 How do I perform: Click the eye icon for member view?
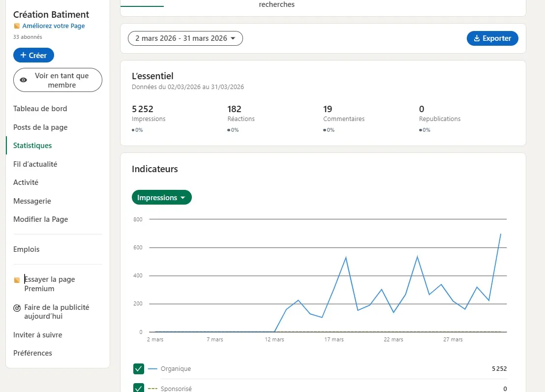tap(23, 80)
